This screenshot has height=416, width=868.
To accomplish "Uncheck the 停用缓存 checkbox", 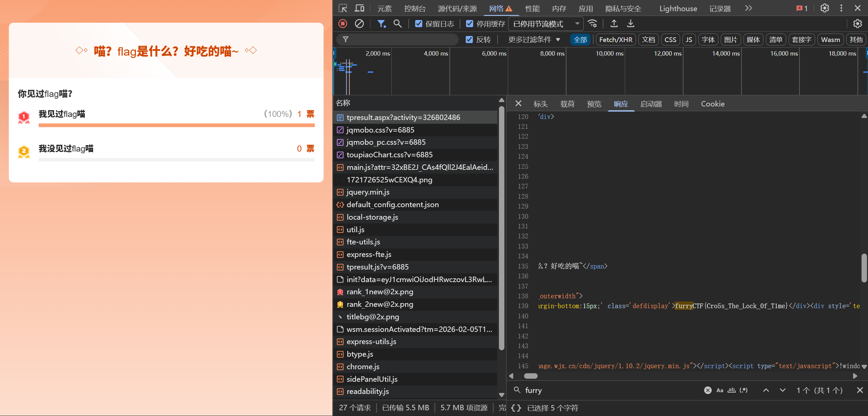I will point(469,23).
